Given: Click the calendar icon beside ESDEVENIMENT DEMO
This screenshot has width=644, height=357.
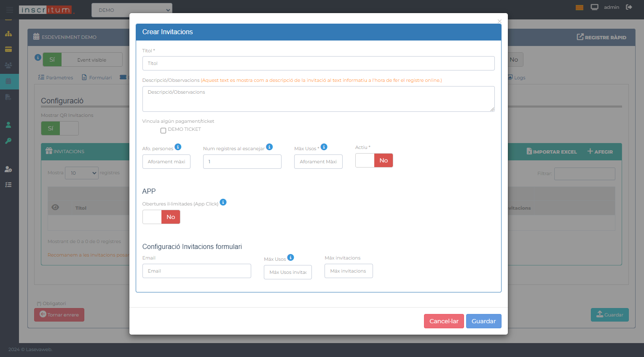Looking at the screenshot, I should 36,37.
